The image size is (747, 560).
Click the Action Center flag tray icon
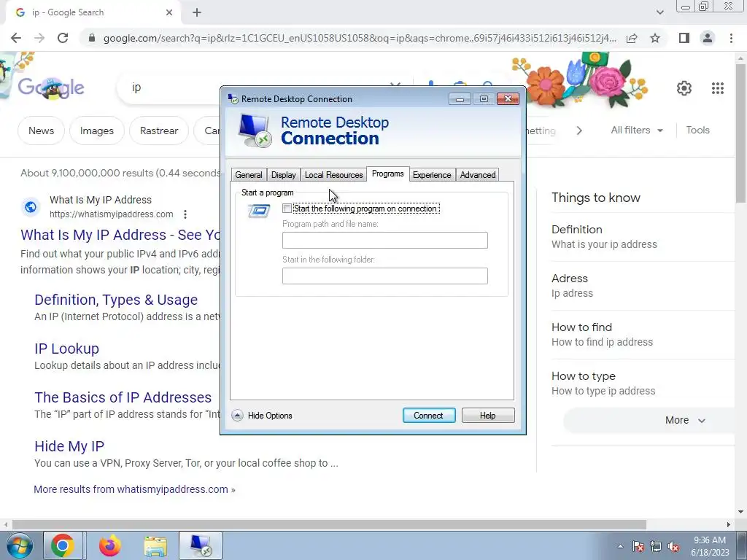click(x=638, y=546)
